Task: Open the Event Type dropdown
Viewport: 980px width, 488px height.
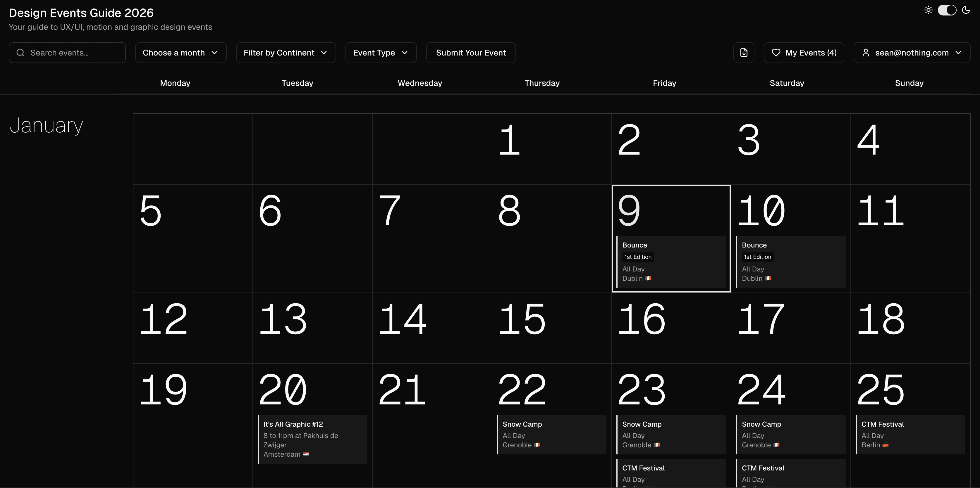Action: pyautogui.click(x=381, y=52)
